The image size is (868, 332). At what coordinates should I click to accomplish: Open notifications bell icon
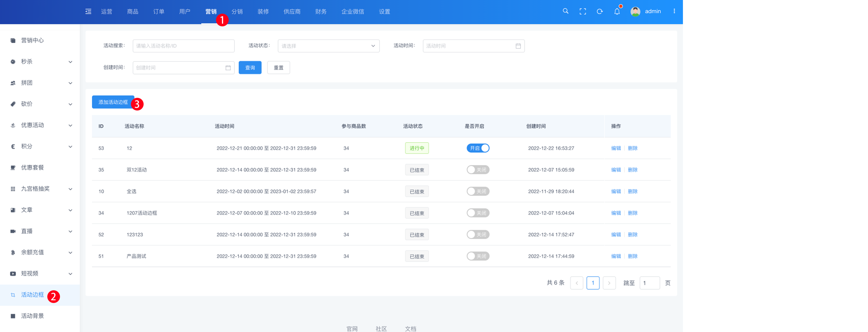pyautogui.click(x=617, y=11)
